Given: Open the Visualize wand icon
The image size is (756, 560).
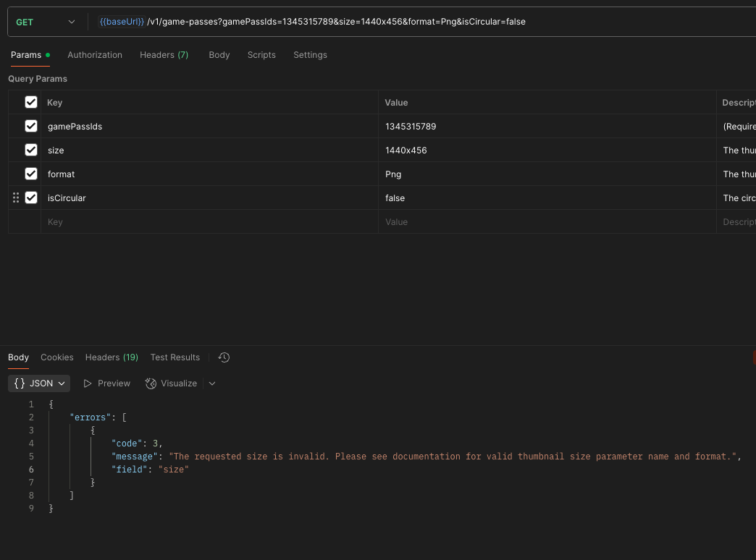Looking at the screenshot, I should [x=151, y=383].
